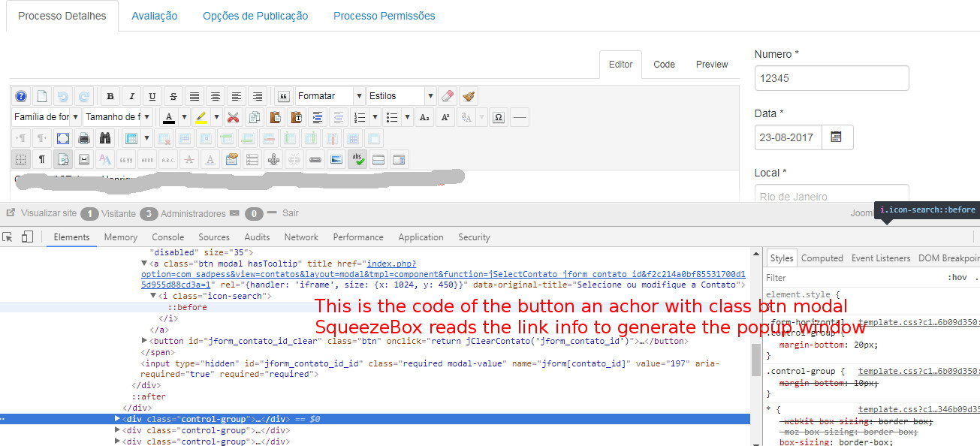
Task: Toggle bold formatting in the editor
Action: [x=109, y=97]
